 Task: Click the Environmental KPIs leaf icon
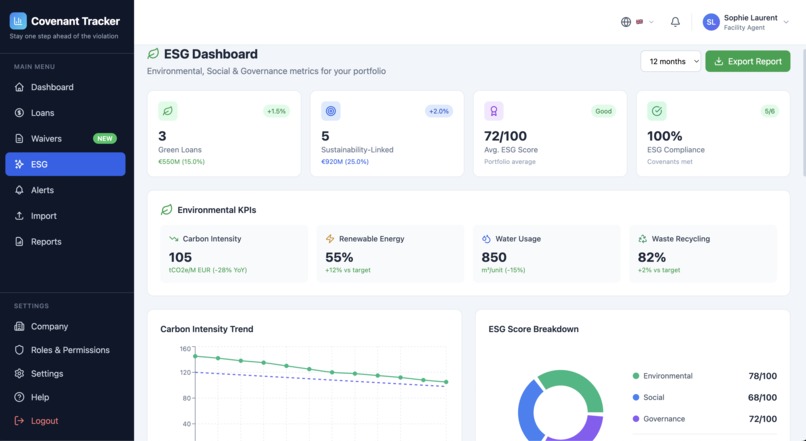tap(166, 210)
